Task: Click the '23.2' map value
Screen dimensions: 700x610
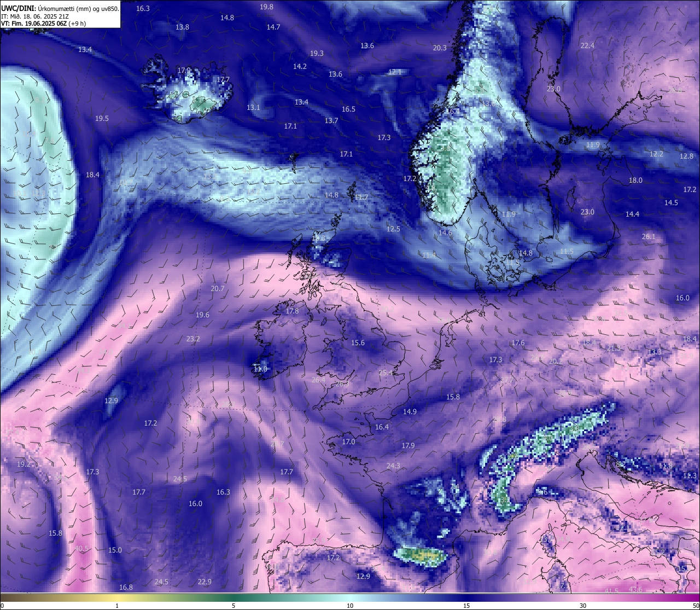Action: click(x=193, y=339)
